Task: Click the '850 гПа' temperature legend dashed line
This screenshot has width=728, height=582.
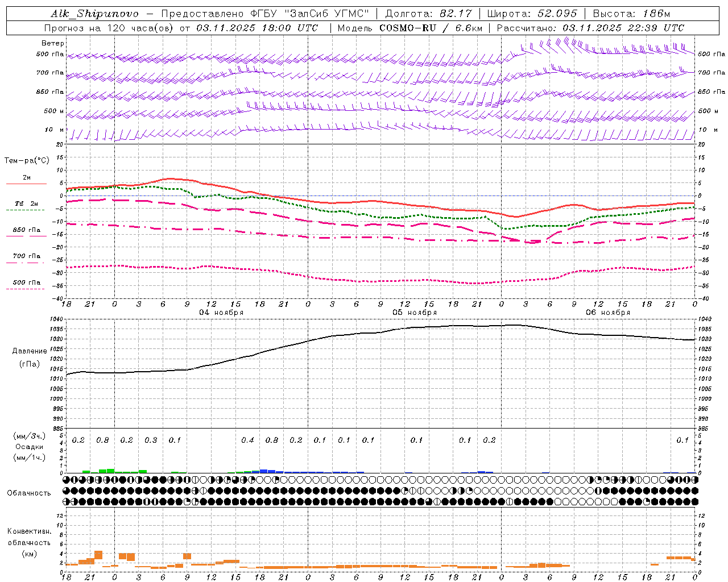Action: tap(26, 236)
